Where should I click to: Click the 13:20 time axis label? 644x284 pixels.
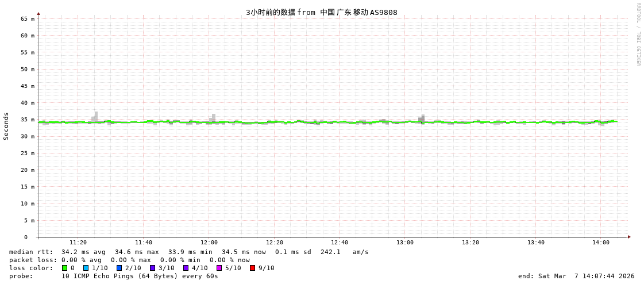471,243
